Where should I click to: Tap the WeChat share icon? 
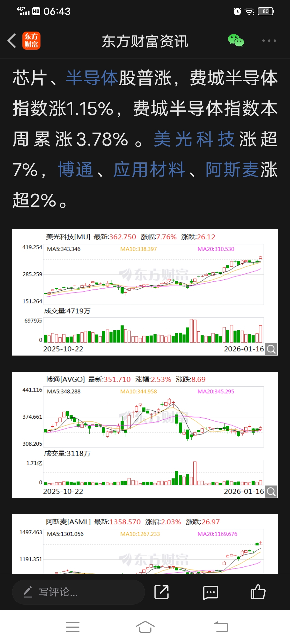pos(236,41)
